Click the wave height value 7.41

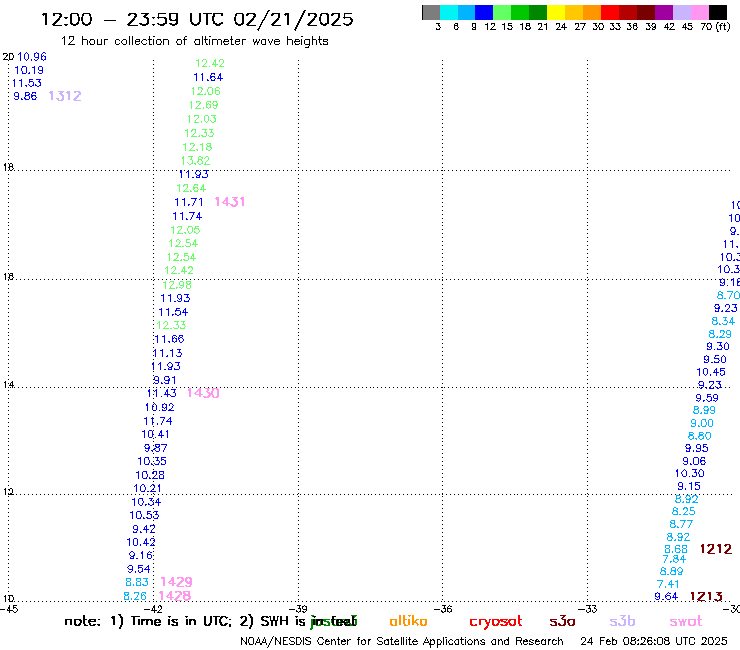[x=668, y=584]
